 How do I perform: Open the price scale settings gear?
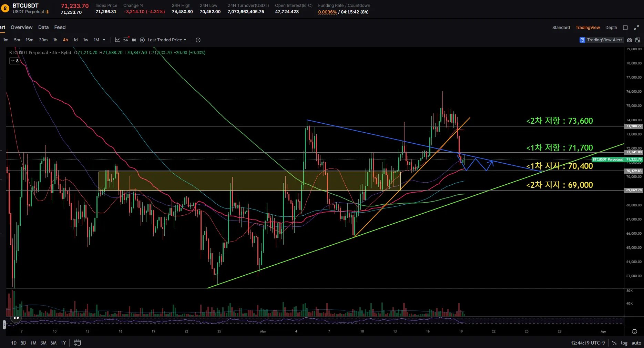[x=634, y=331]
